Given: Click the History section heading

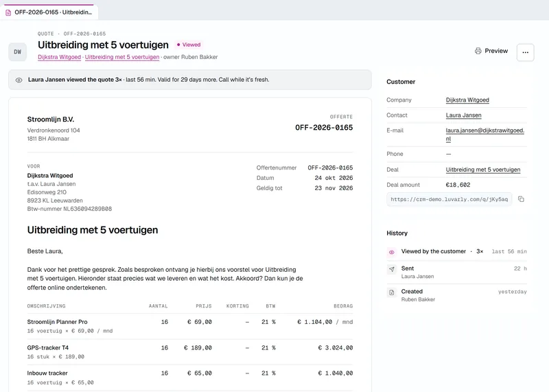Looking at the screenshot, I should [x=397, y=233].
